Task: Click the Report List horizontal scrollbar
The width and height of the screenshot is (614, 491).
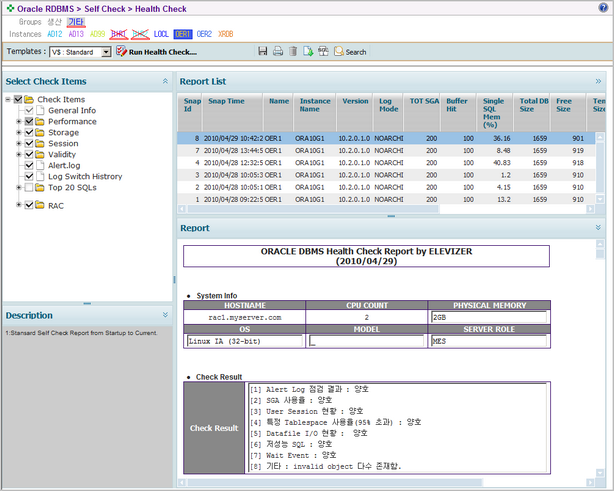Action: point(313,209)
